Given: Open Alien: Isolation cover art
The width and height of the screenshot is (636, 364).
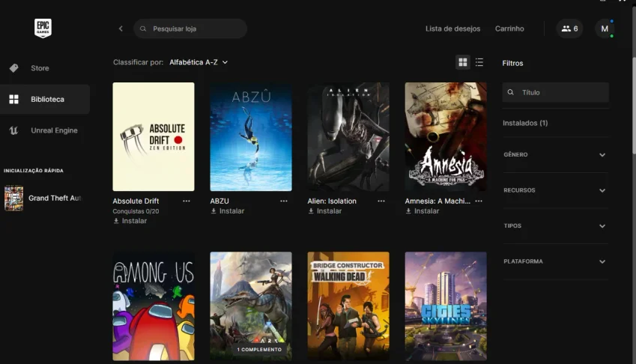Looking at the screenshot, I should tap(348, 137).
